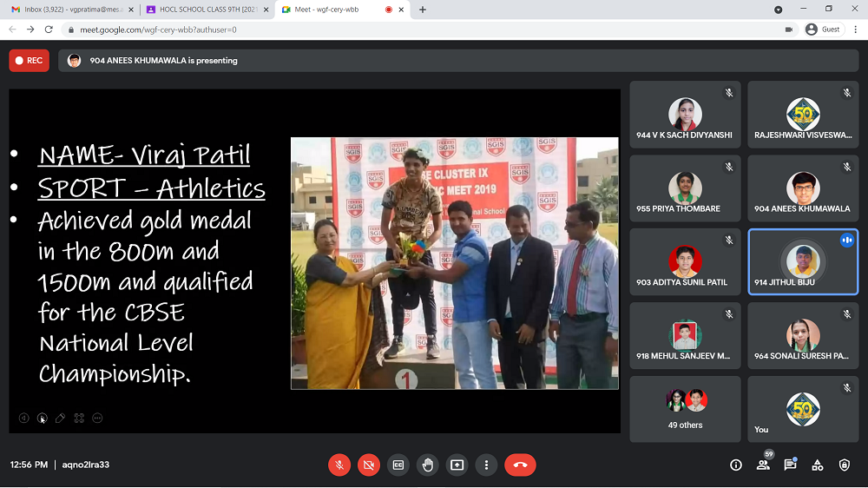Open the three-dot more options menu in the call bar
This screenshot has height=488, width=868.
(x=487, y=465)
